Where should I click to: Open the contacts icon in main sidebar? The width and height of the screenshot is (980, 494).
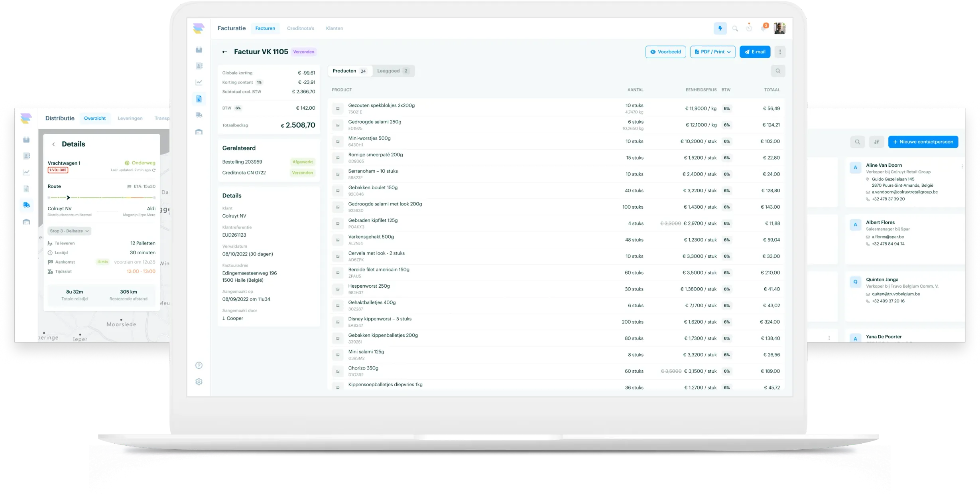199,66
